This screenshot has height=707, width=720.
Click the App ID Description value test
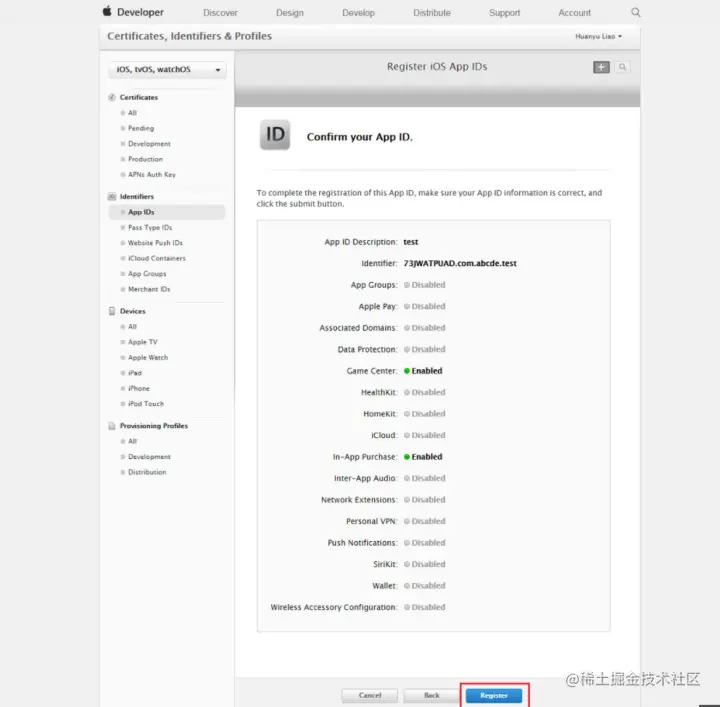coord(411,242)
